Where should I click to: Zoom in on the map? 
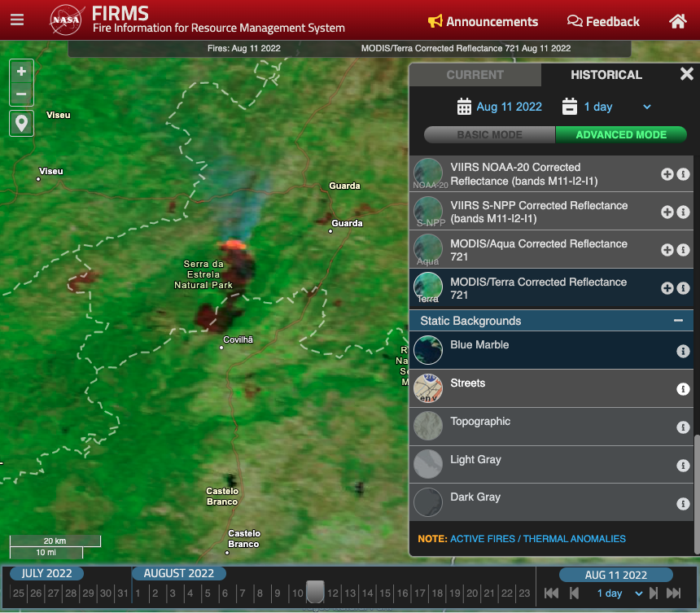[x=21, y=71]
